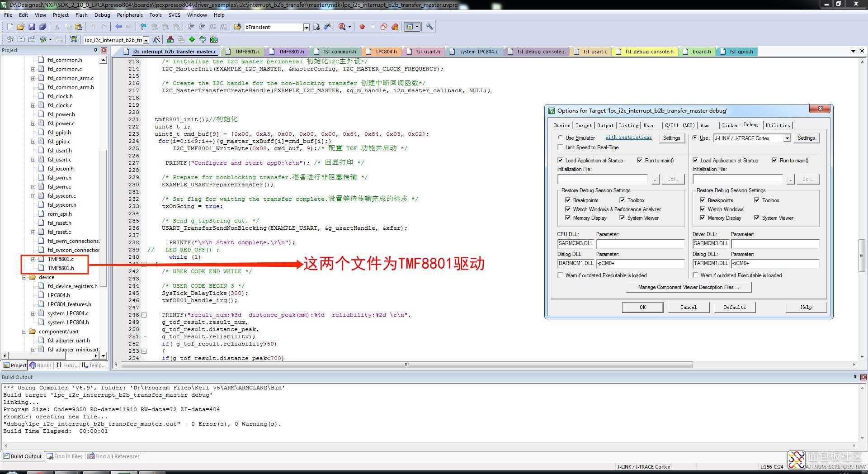Expand the TMF8801.c tree node
The image size is (868, 474).
coord(33,259)
